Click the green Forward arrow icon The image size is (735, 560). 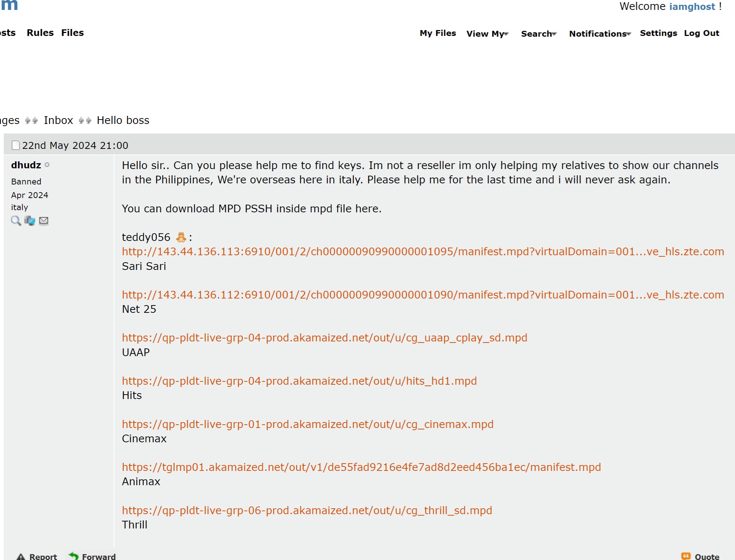pyautogui.click(x=74, y=556)
